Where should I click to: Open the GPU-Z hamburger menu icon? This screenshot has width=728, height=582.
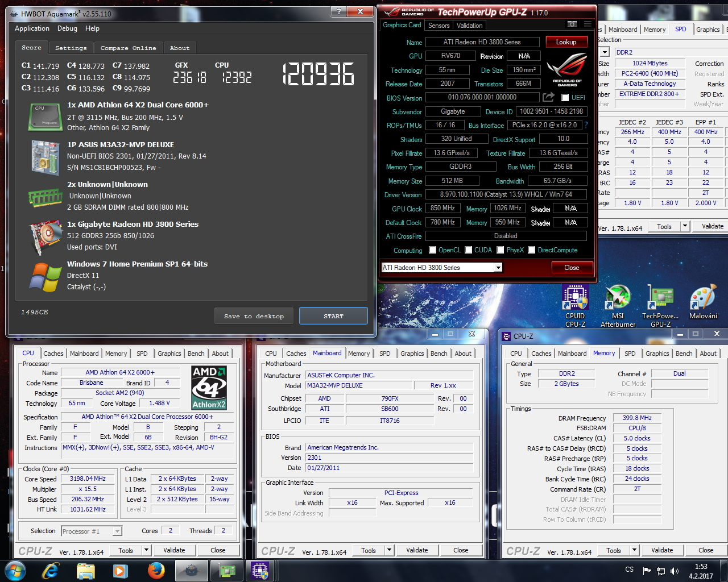coord(588,24)
